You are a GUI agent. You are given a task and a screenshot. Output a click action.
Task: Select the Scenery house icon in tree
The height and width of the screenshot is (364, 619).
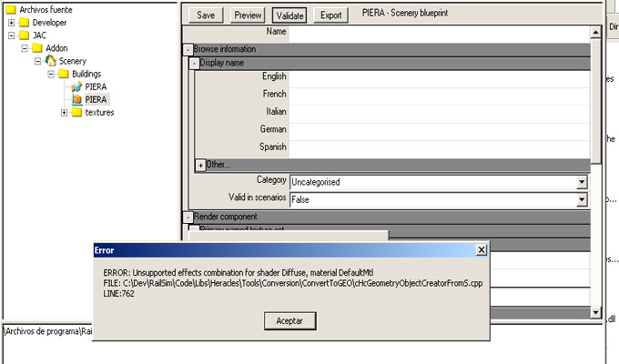click(51, 61)
